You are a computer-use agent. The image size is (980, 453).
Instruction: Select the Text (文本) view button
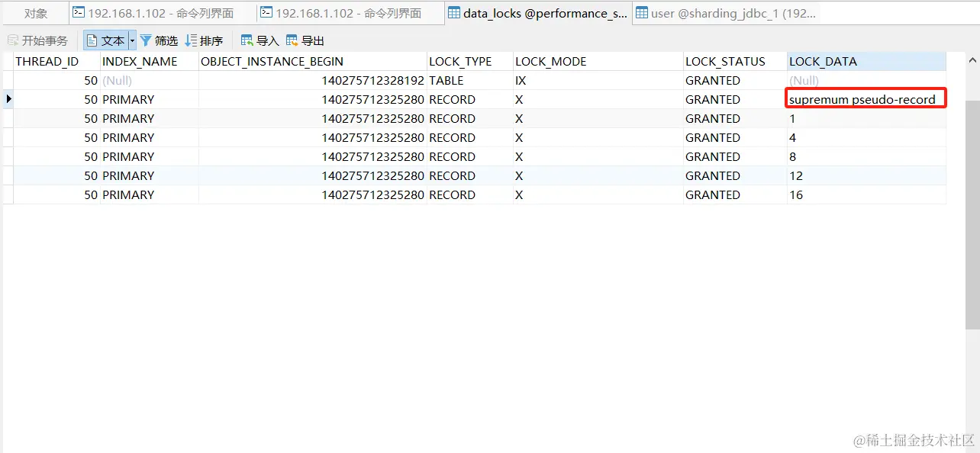tap(106, 40)
